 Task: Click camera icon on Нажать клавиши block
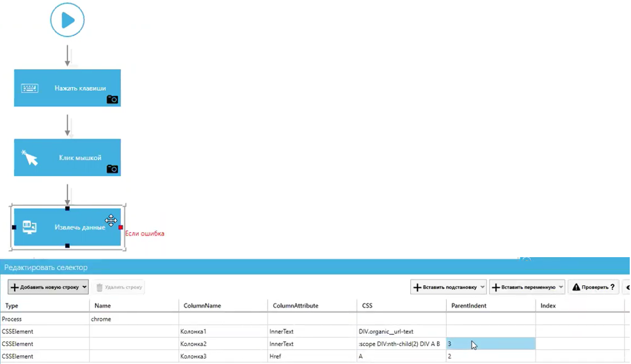tap(112, 99)
